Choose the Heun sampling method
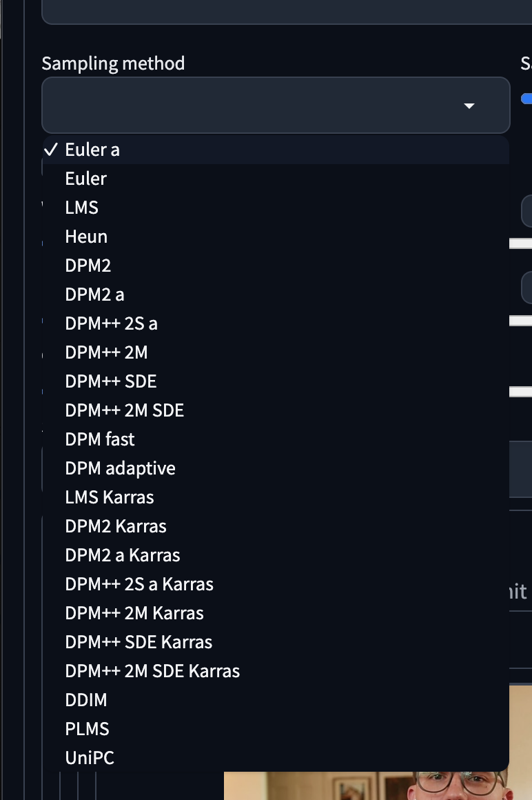 pyautogui.click(x=86, y=236)
